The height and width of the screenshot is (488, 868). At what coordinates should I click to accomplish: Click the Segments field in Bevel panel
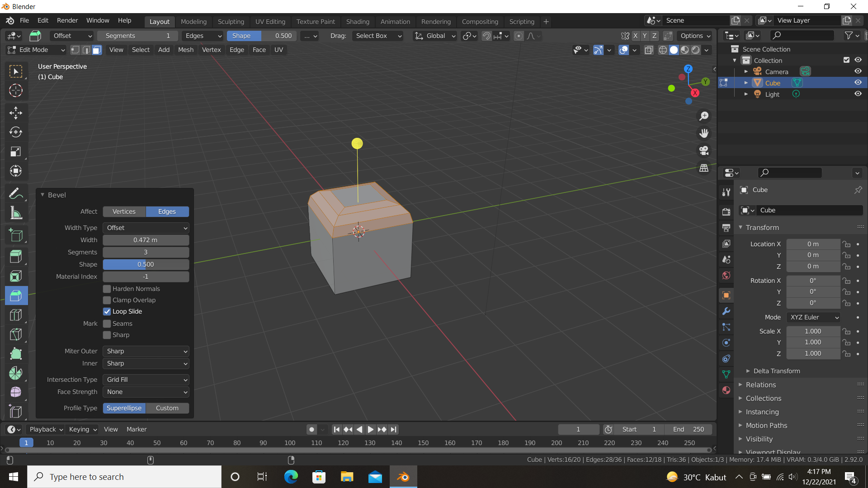pyautogui.click(x=146, y=252)
